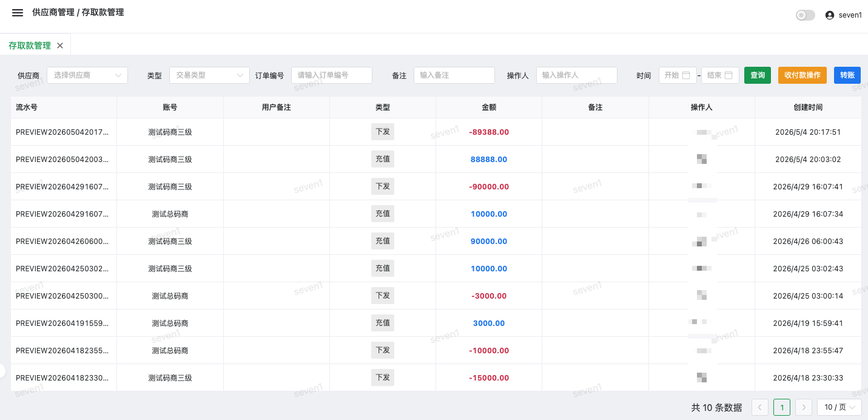Click the amount -3000.00
The width and height of the screenshot is (868, 420).
pos(489,296)
